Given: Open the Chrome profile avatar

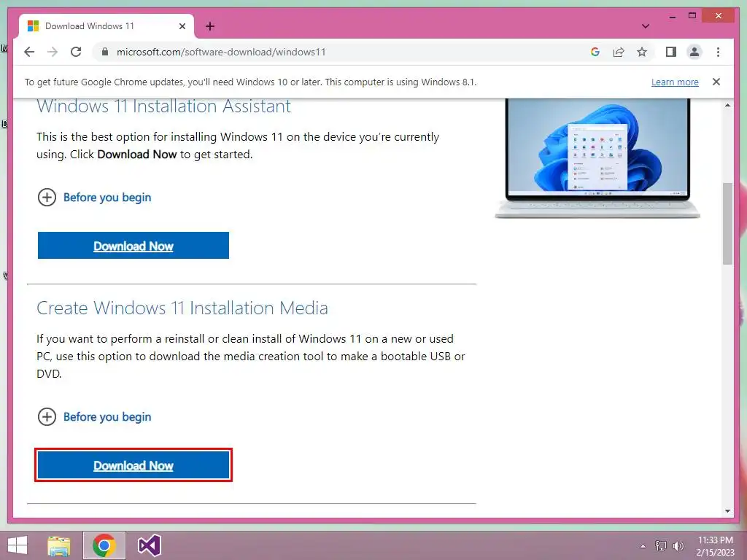Looking at the screenshot, I should (x=694, y=52).
